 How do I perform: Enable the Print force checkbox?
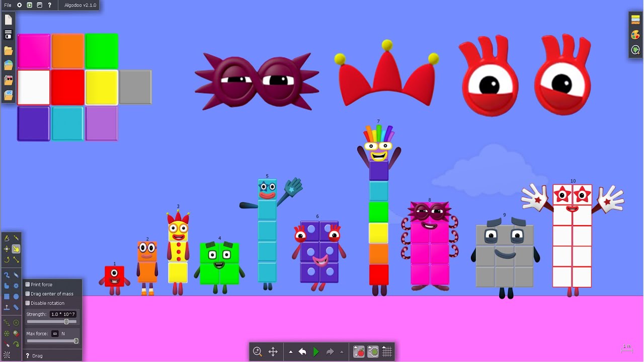click(x=28, y=285)
